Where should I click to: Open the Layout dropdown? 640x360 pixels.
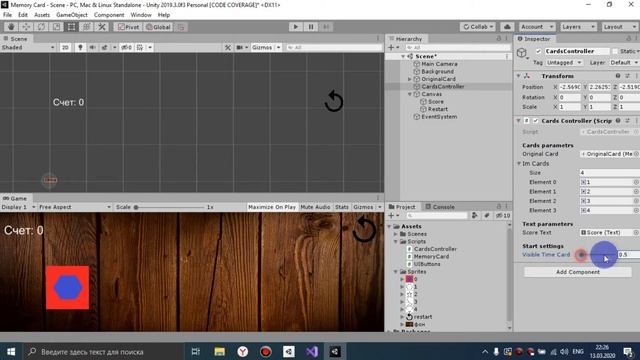coord(620,27)
